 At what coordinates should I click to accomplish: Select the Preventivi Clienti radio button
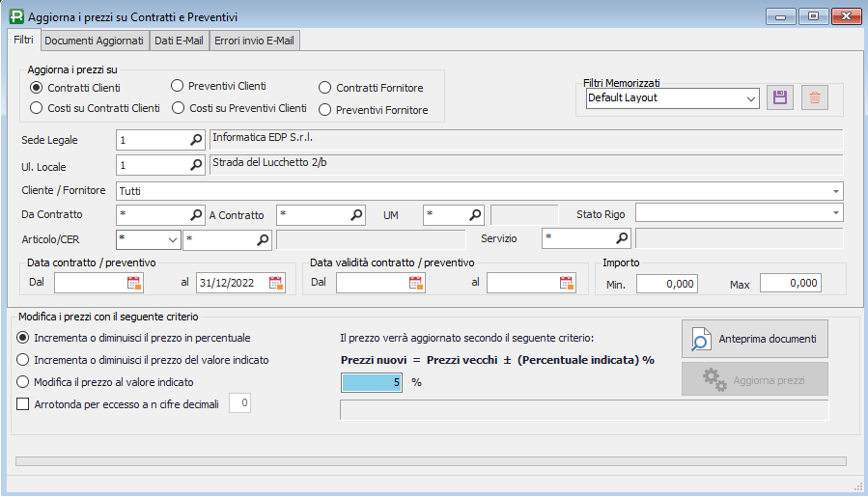click(x=178, y=86)
